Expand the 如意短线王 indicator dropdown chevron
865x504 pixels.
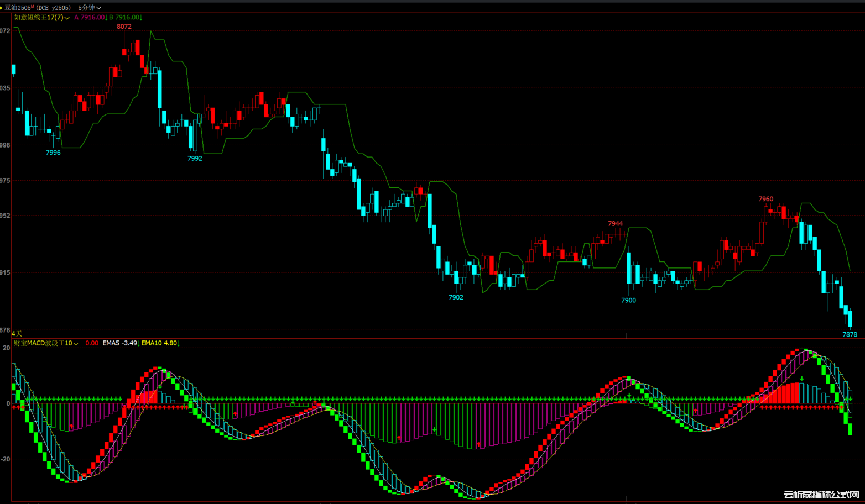click(x=67, y=18)
